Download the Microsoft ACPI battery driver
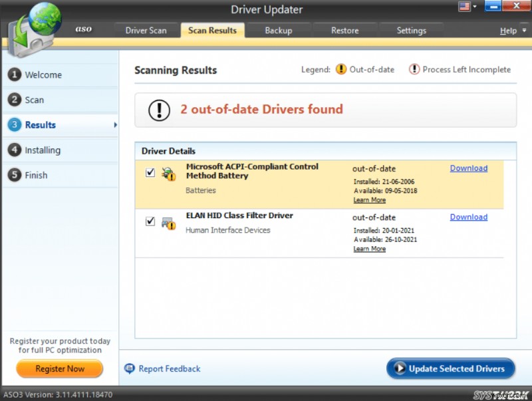This screenshot has height=401, width=532. (x=469, y=168)
